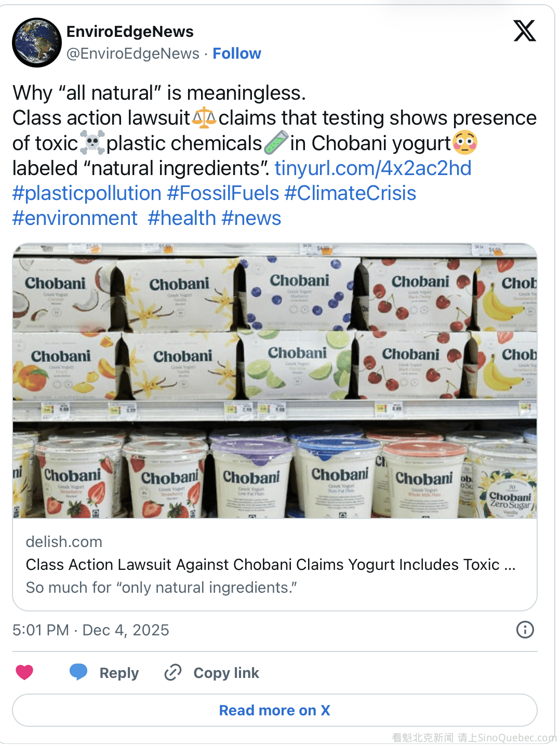Viewport: 560px width, 746px height.
Task: Open the #news hashtag
Action: (251, 218)
